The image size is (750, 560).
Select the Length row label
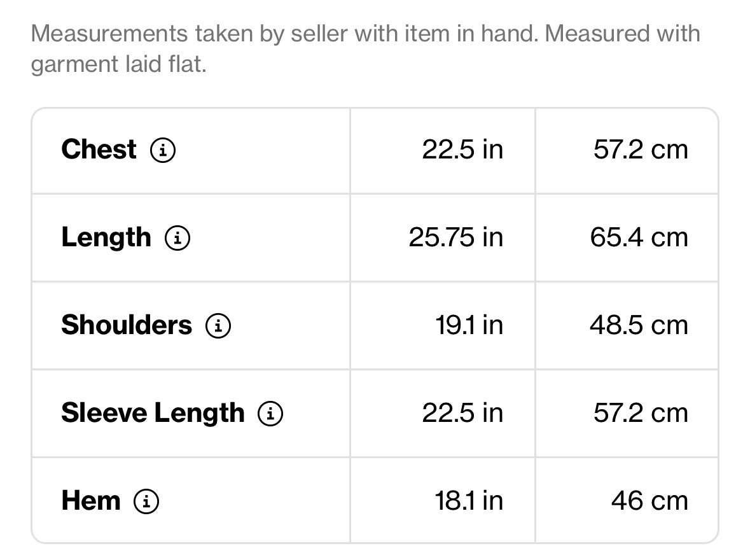106,238
